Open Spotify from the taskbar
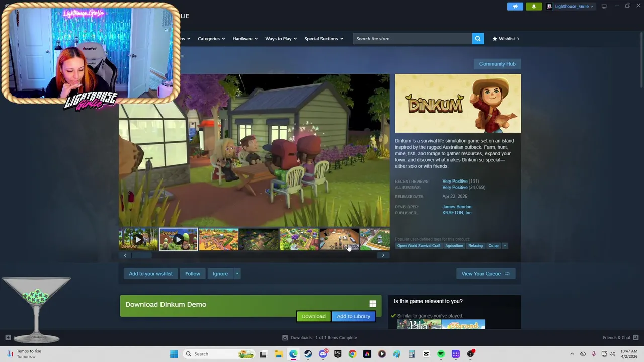Image resolution: width=644 pixels, height=362 pixels. 441,354
